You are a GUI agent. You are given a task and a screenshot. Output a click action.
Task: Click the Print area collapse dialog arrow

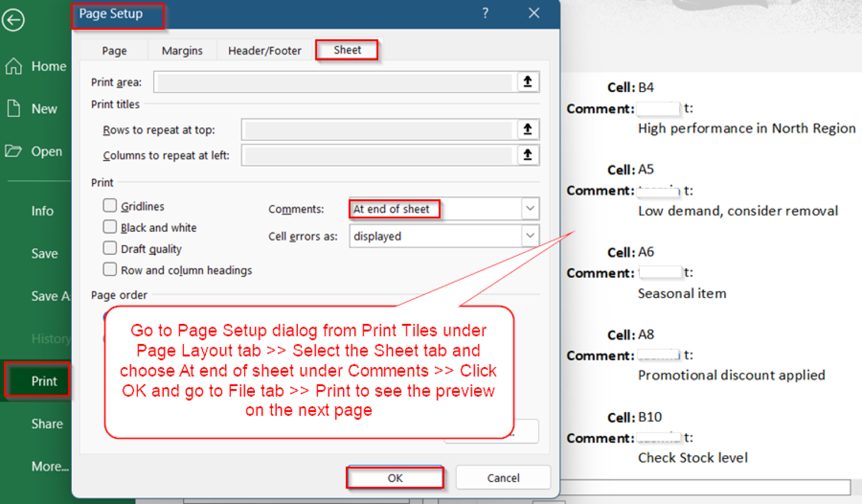[527, 81]
